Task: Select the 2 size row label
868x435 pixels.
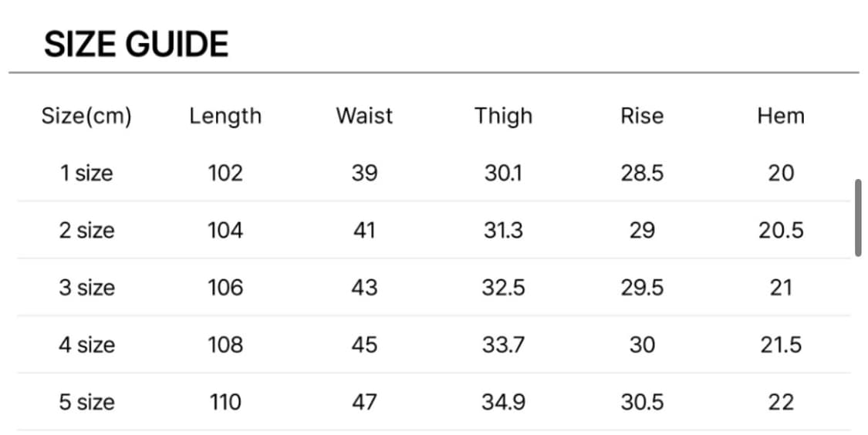Action: [x=86, y=230]
